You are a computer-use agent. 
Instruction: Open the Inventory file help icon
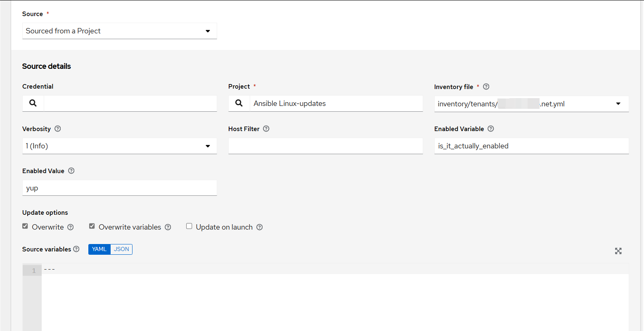coord(486,87)
